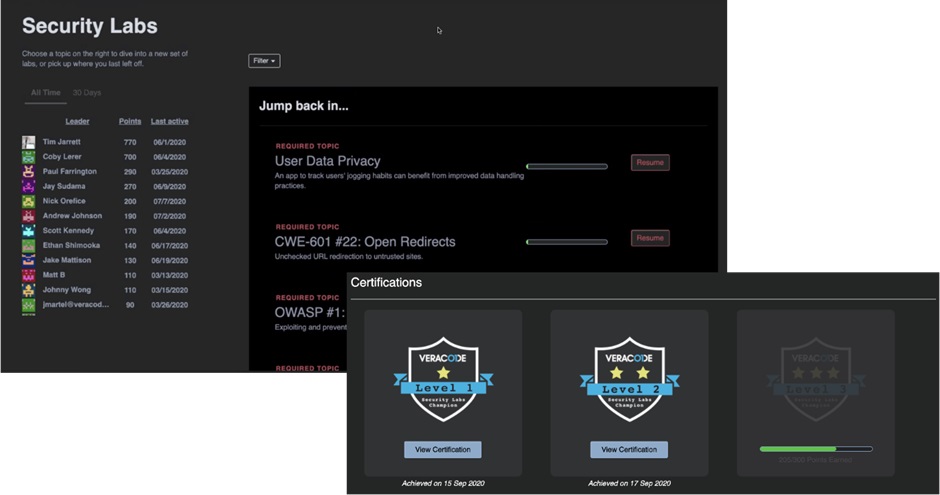Click last active date 03/25/2020
Viewport: 940px width, 495px height.
coord(170,172)
